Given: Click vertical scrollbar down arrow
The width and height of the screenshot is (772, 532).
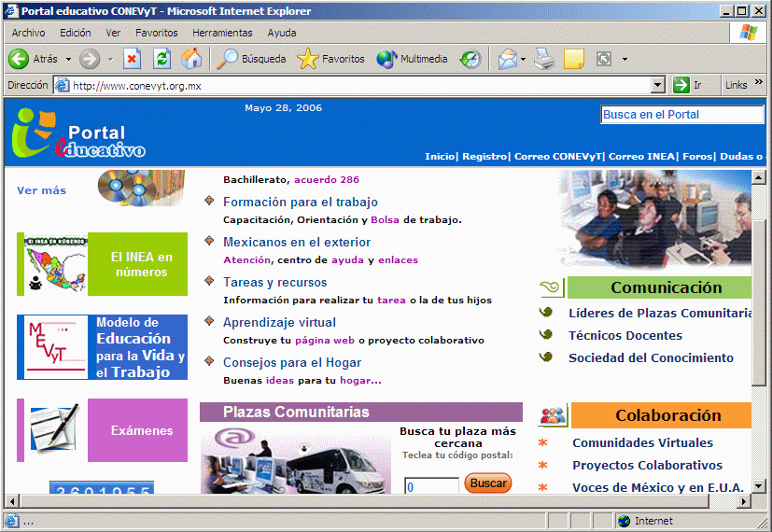Looking at the screenshot, I should pyautogui.click(x=758, y=486).
